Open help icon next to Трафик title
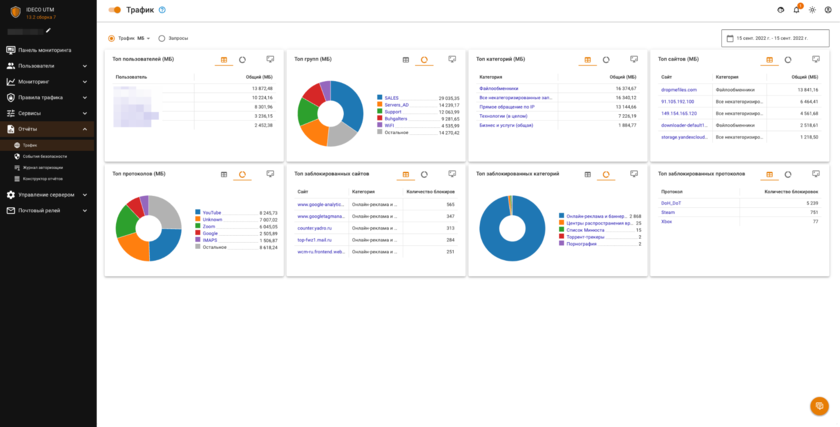Viewport: 840px width, 427px height. click(x=162, y=10)
